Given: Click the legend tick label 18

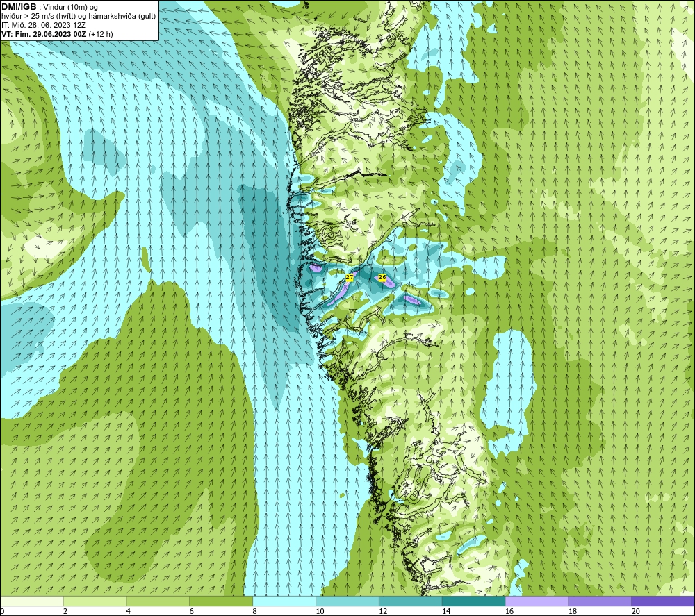Looking at the screenshot, I should pos(572,612).
